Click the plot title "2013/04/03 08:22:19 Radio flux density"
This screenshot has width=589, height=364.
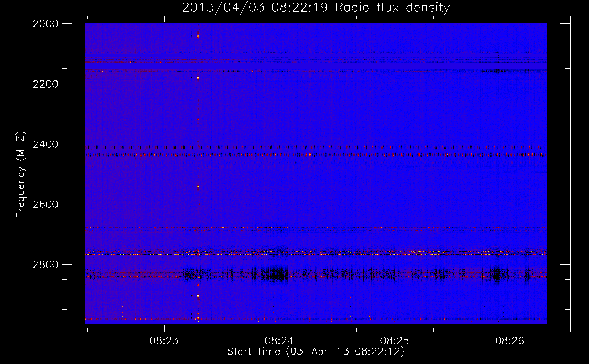point(316,8)
